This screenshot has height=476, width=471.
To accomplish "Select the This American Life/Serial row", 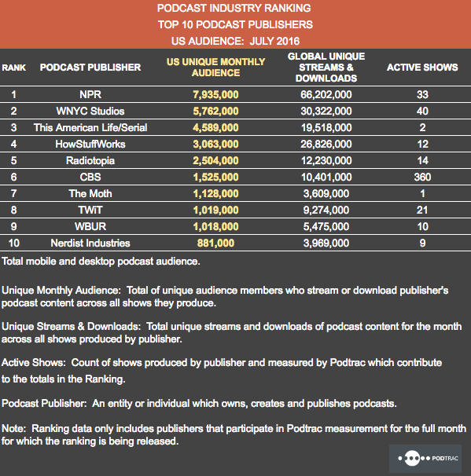I will pos(236,127).
